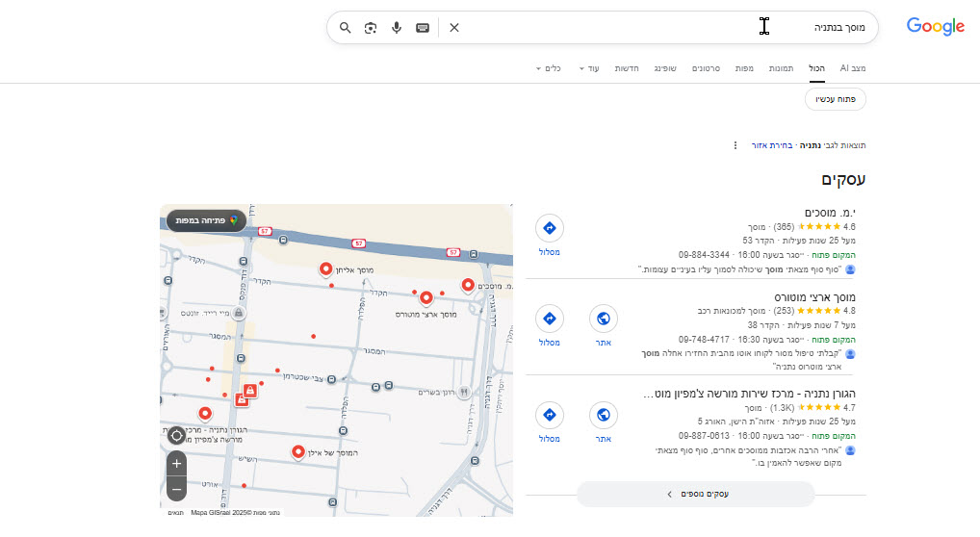The image size is (980, 537).
Task: Expand the עוד dropdown
Action: (x=589, y=68)
